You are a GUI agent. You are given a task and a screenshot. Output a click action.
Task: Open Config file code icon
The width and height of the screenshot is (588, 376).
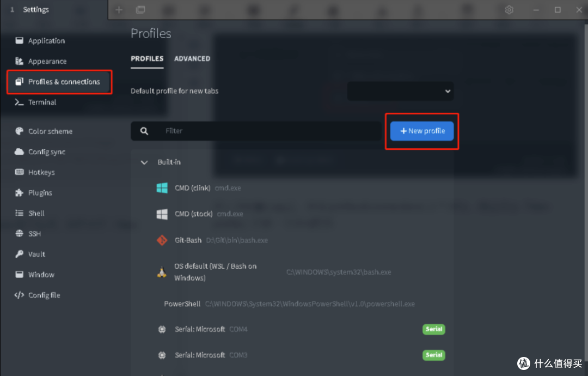coord(19,295)
